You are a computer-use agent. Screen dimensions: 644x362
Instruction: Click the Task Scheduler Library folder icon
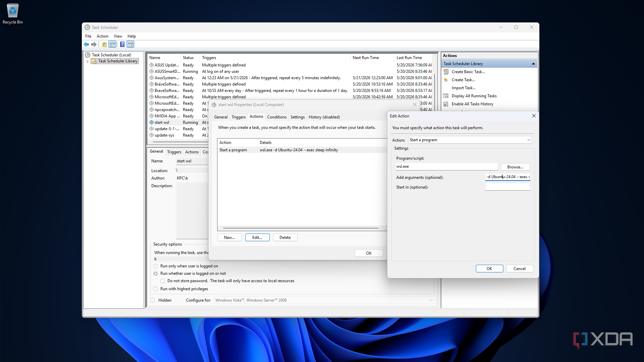pos(94,61)
